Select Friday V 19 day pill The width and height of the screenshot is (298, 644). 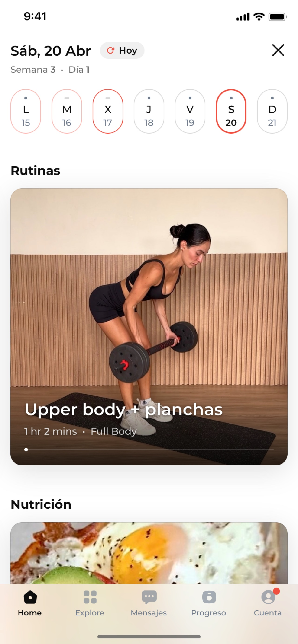(x=190, y=111)
